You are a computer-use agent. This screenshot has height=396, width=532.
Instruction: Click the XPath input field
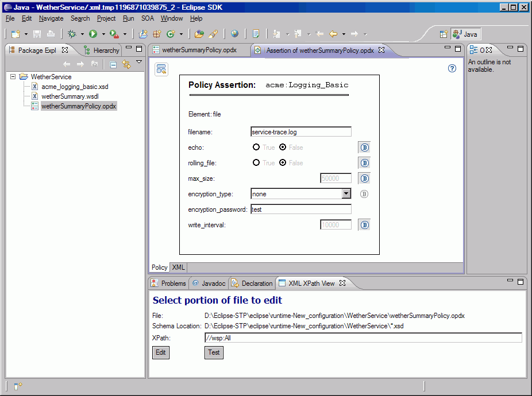pos(363,337)
